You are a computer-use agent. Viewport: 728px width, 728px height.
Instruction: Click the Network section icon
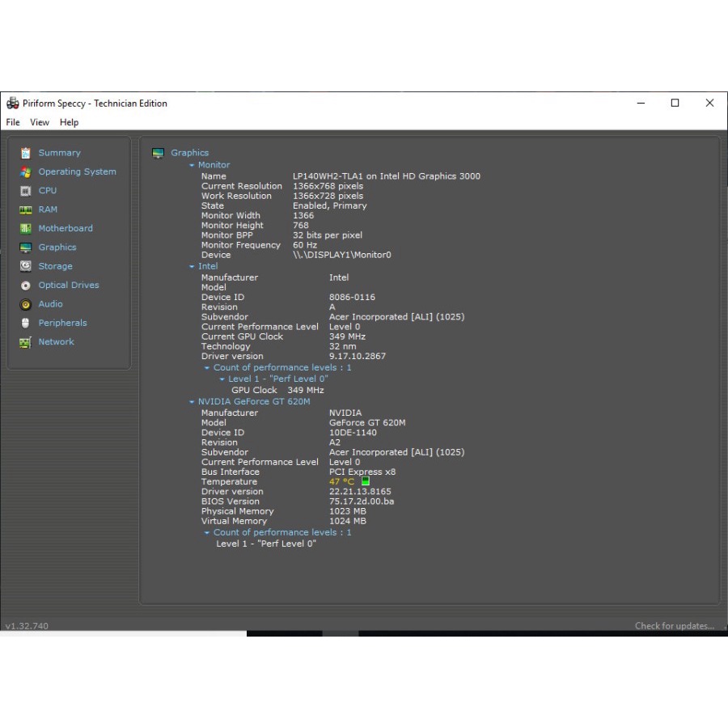coord(26,342)
